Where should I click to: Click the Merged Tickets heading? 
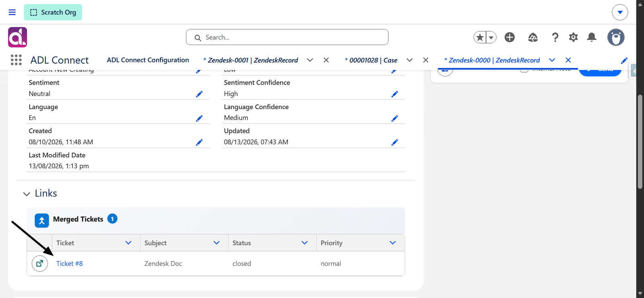[x=78, y=219]
